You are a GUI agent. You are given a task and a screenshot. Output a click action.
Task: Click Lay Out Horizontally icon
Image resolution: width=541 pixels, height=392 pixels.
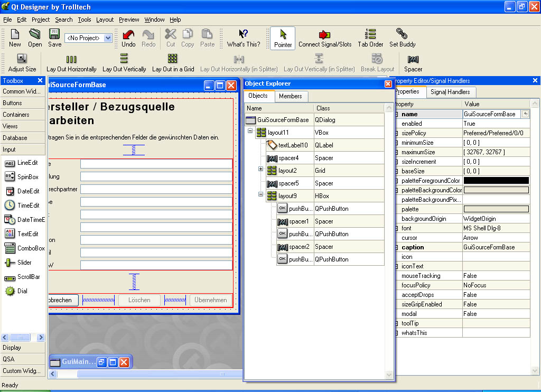pos(71,59)
